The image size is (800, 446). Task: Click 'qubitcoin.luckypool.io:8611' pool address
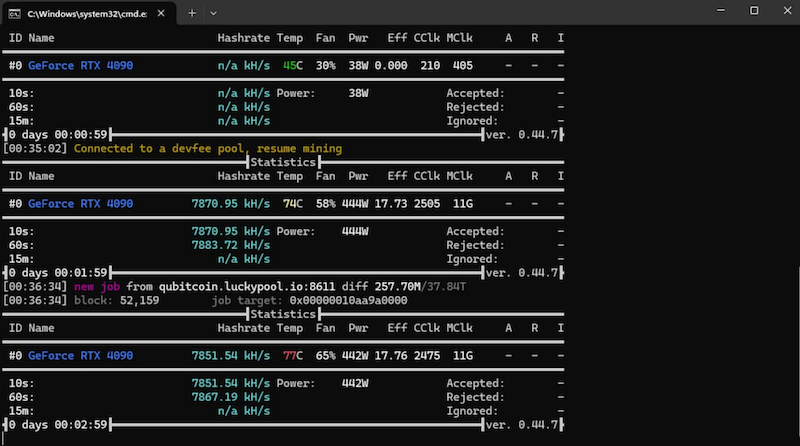point(247,287)
